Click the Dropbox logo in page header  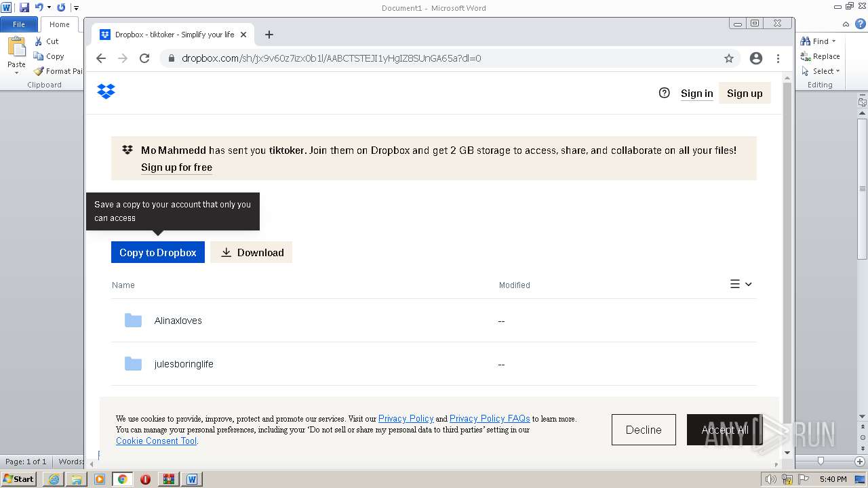point(106,91)
